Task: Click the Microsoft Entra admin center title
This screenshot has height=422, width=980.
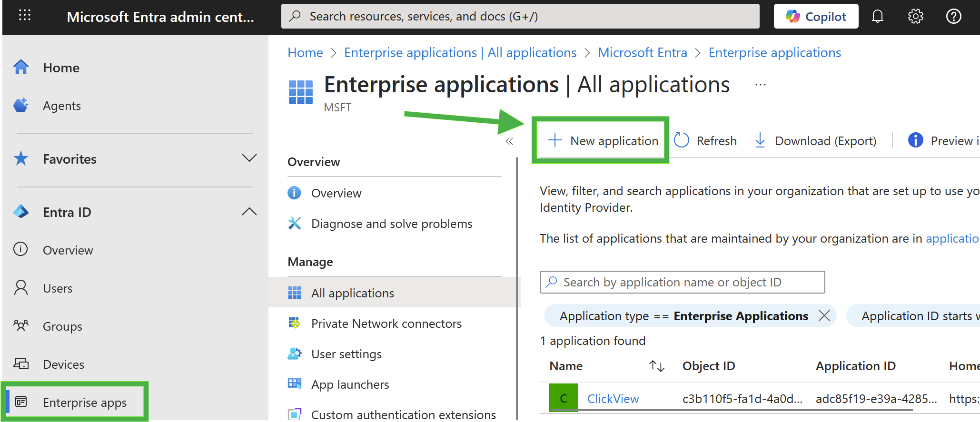Action: point(160,17)
